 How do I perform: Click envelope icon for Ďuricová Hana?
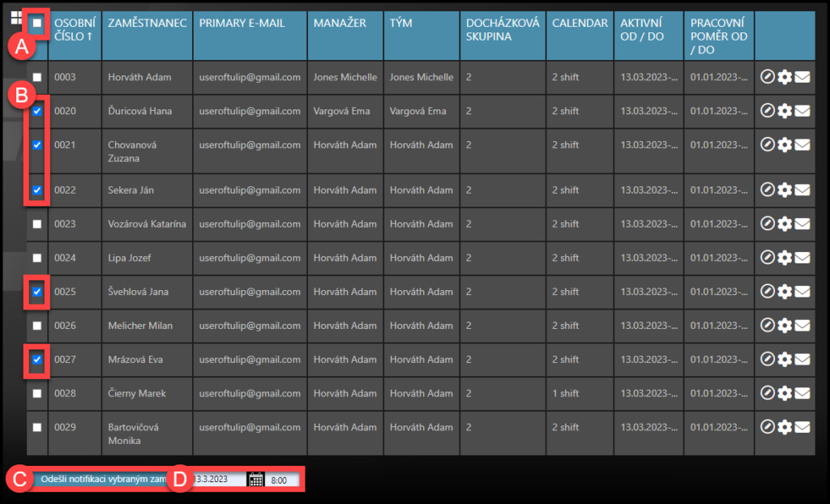(802, 111)
